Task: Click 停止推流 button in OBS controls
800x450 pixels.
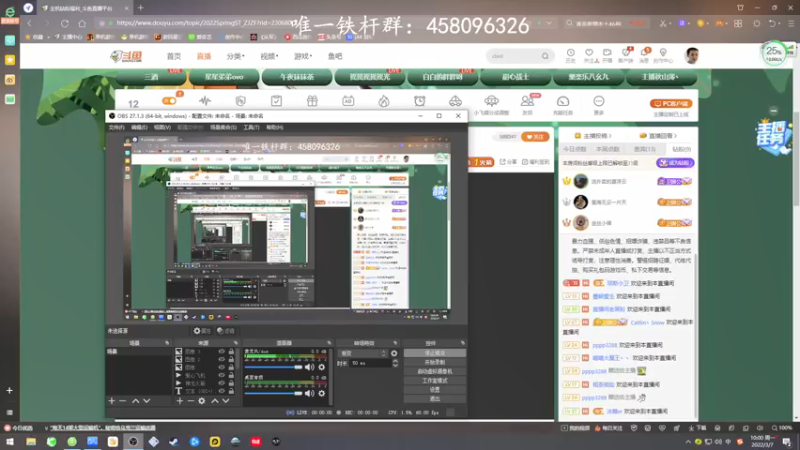Action: pos(435,353)
